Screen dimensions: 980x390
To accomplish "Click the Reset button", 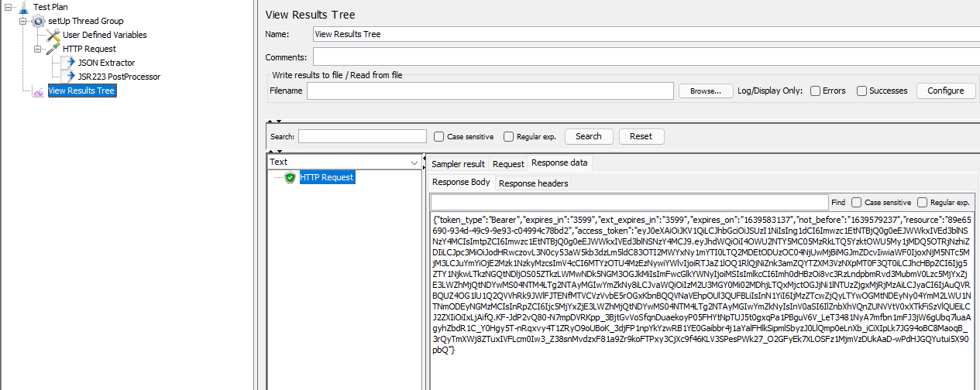I will click(641, 136).
